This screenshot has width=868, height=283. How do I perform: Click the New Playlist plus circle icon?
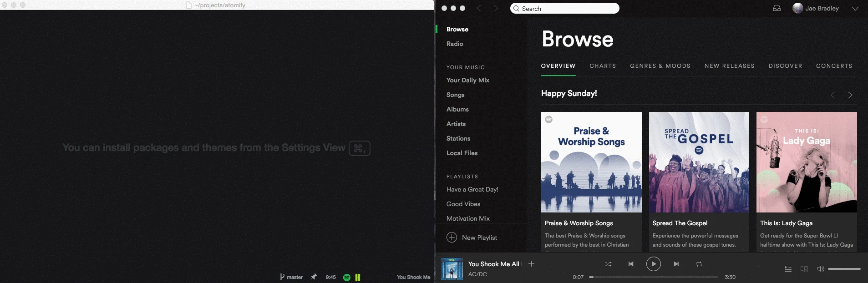(x=452, y=238)
